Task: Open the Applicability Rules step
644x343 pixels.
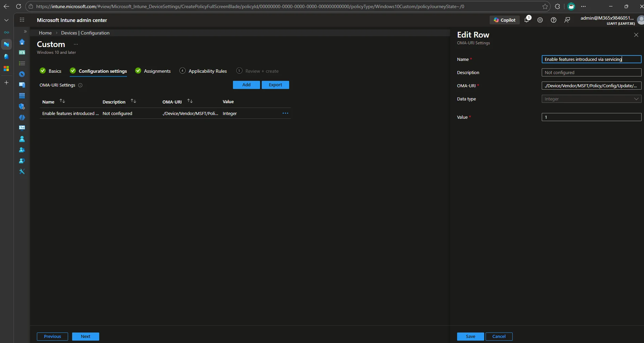Action: [207, 71]
